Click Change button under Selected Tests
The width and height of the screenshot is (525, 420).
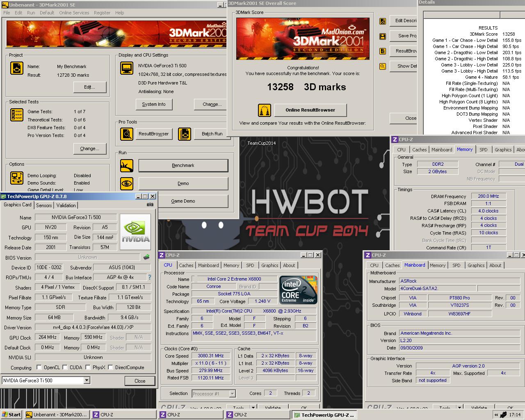[x=90, y=148]
